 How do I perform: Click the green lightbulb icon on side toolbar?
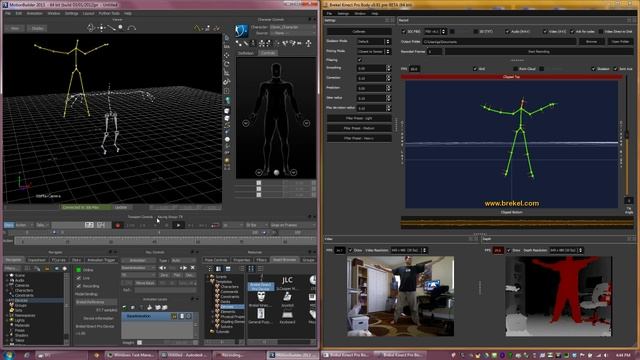(227, 100)
